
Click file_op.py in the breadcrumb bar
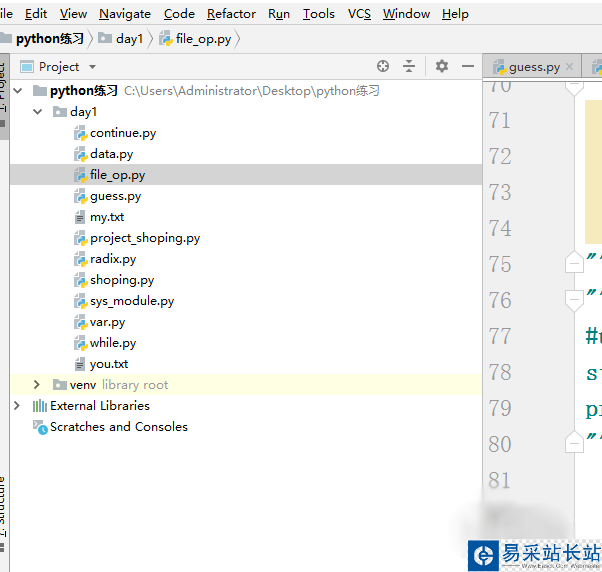pyautogui.click(x=203, y=39)
